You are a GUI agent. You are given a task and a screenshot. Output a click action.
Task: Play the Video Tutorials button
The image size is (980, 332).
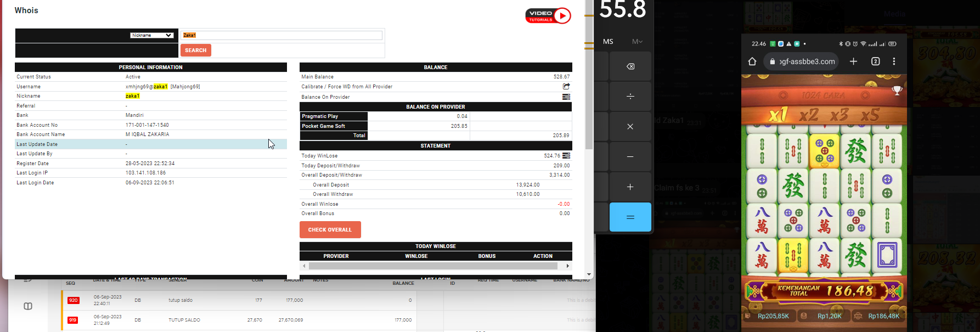pos(548,16)
